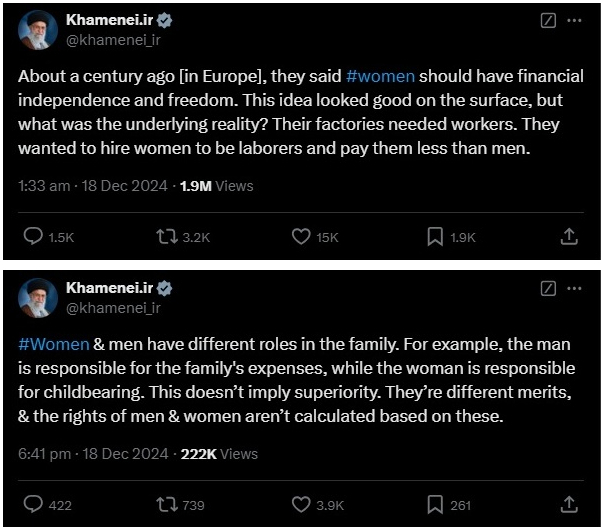Reply to the second tweet with 422 replies
604x530 pixels.
pos(34,504)
